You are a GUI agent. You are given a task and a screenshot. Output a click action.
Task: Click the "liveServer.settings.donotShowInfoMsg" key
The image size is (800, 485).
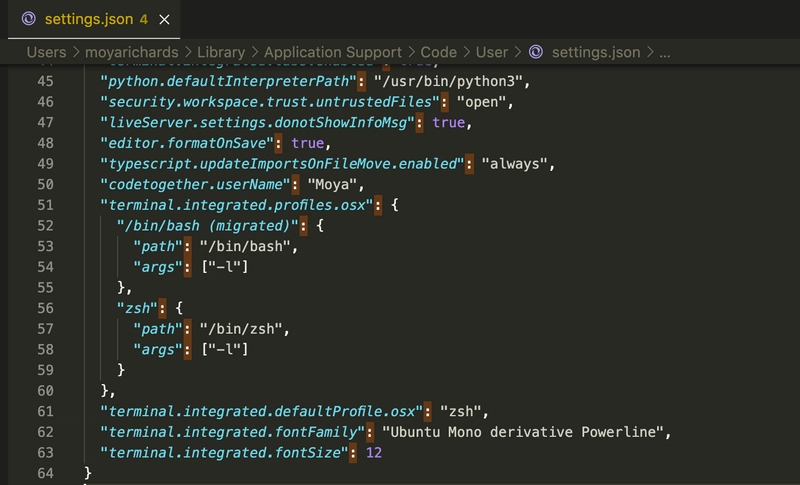coord(258,122)
